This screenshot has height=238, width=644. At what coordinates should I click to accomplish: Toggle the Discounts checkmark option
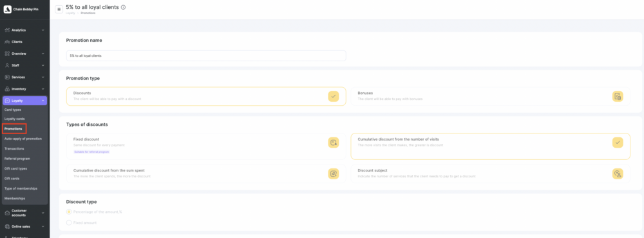(333, 96)
